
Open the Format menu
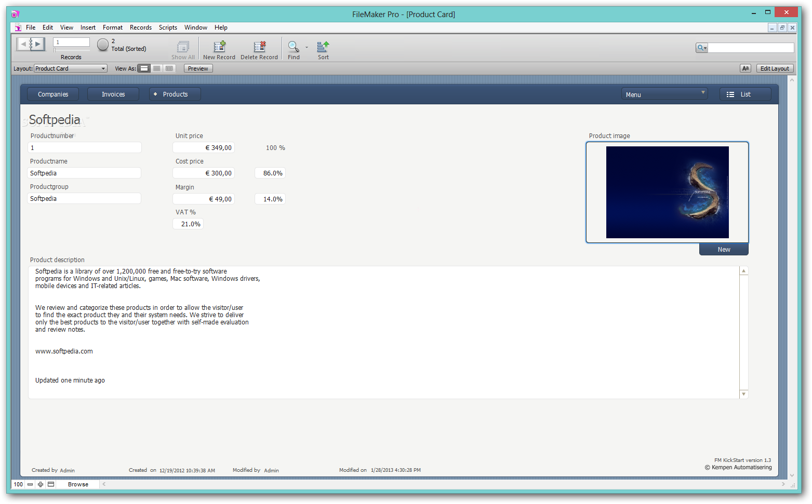coord(113,28)
